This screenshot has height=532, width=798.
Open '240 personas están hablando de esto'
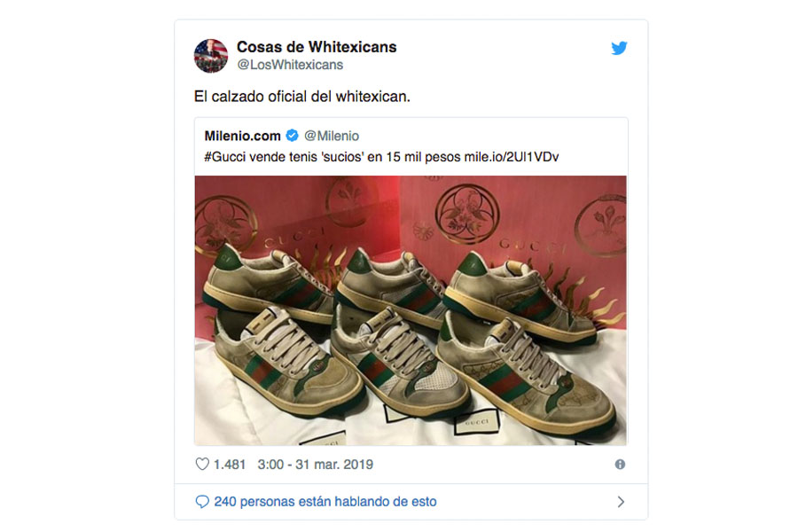pos(325,502)
